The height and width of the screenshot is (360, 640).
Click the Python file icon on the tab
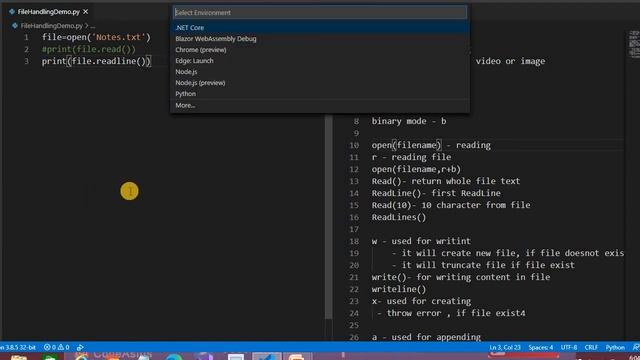click(12, 12)
